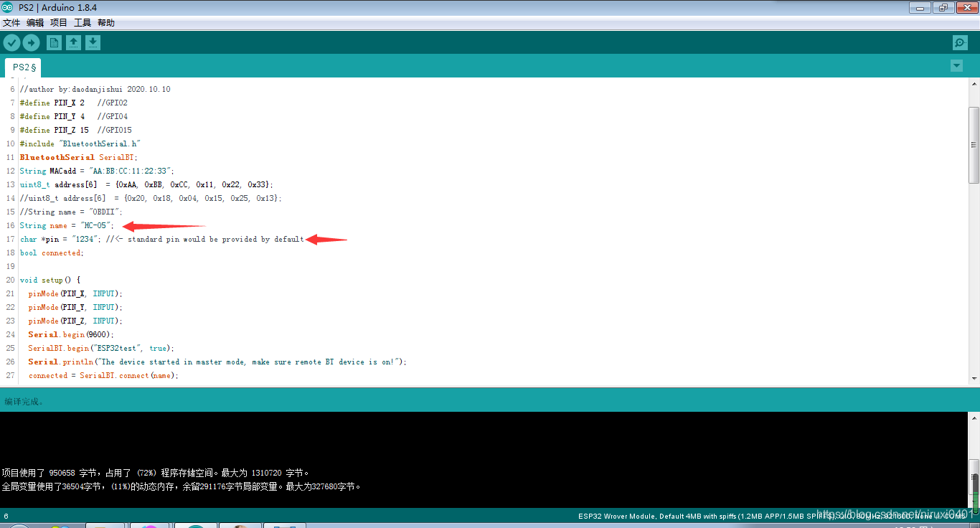This screenshot has width=980, height=528.
Task: Open the 文件 menu
Action: [11, 23]
